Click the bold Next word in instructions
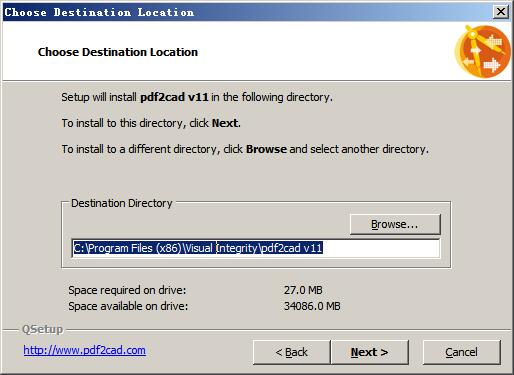The height and width of the screenshot is (375, 514). [225, 123]
